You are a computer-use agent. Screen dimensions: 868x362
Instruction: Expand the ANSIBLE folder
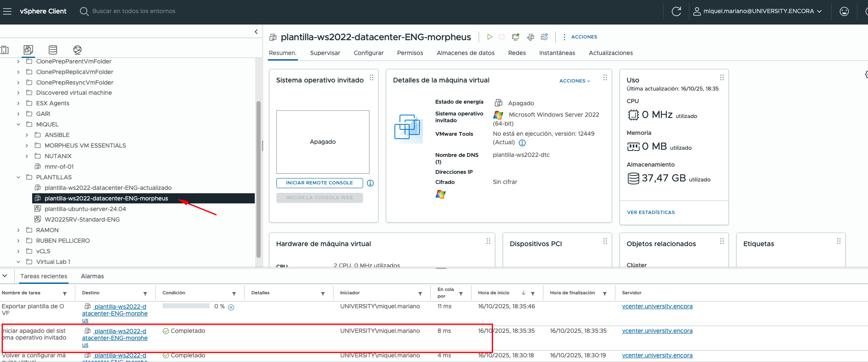click(27, 135)
